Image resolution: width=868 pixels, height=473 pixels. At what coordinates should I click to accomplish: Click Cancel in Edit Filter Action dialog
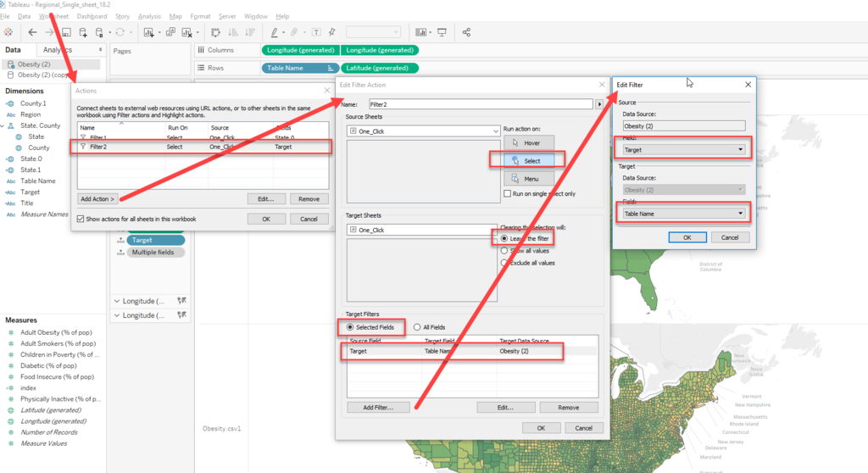tap(583, 427)
